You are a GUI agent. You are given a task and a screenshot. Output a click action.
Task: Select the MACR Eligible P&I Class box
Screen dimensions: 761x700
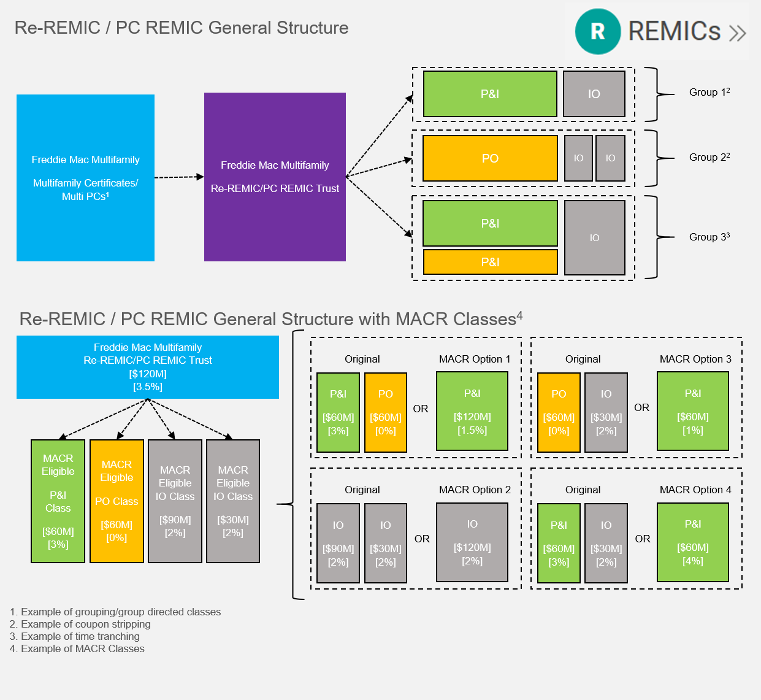tap(58, 501)
